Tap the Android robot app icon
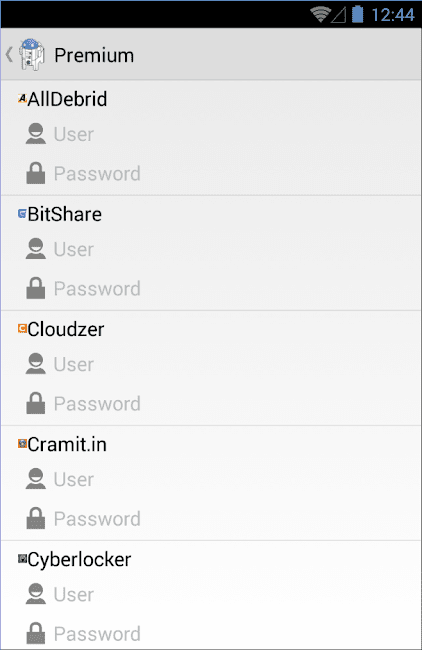The image size is (422, 650). (32, 54)
